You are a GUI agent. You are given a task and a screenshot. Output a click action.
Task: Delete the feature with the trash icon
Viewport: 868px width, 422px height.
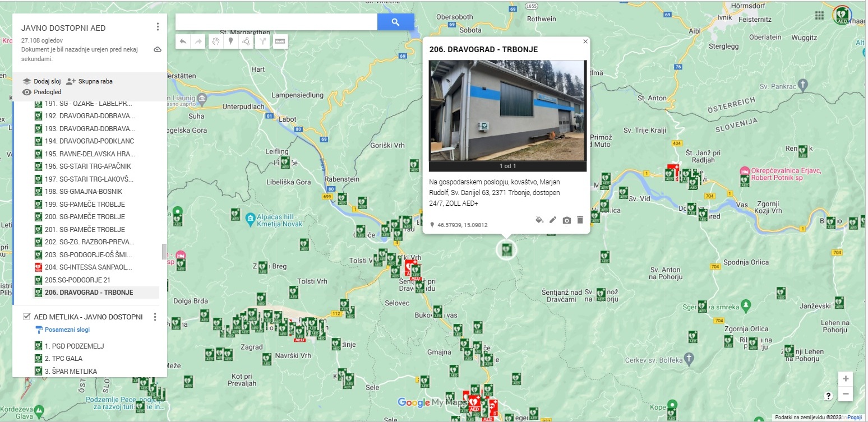tap(580, 220)
